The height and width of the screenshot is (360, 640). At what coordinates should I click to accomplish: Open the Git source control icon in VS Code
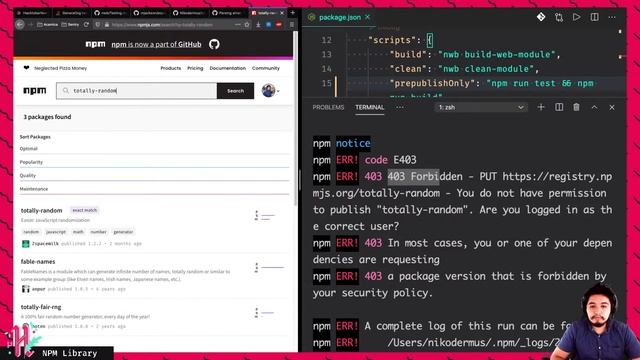541,17
